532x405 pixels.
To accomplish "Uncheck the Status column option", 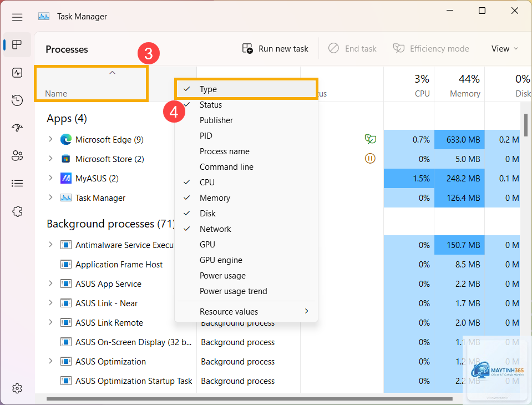I will [246, 104].
